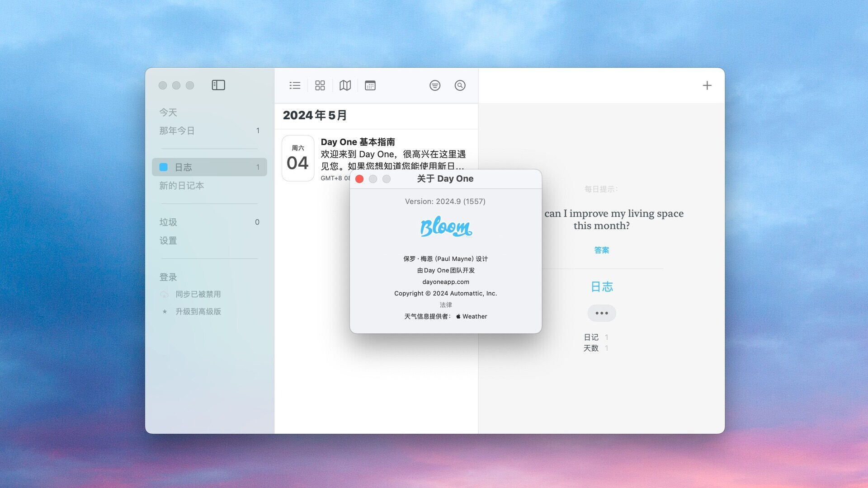Open the map view
The image size is (868, 488).
click(x=345, y=85)
